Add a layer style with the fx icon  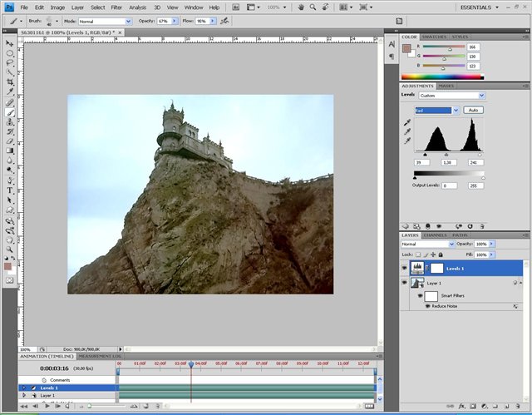[x=461, y=406]
